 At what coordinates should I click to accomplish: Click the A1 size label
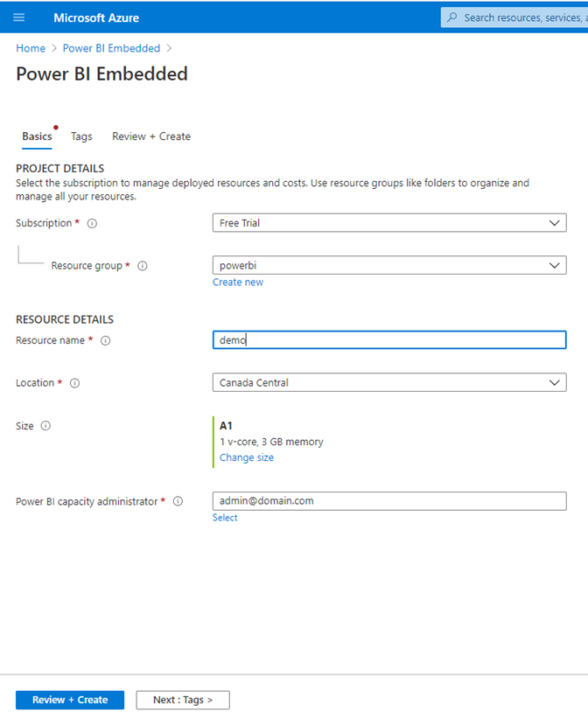click(x=226, y=426)
